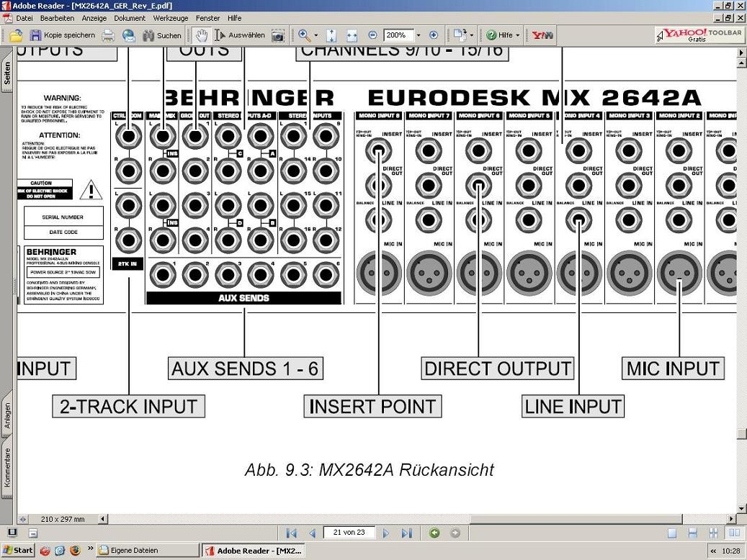Image resolution: width=747 pixels, height=560 pixels.
Task: Expand the zoom tool dropdown arrow
Action: 316,35
